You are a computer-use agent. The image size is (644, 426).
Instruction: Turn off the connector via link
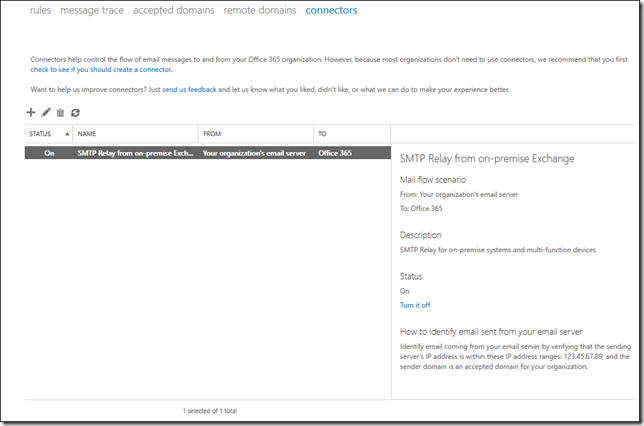point(415,305)
